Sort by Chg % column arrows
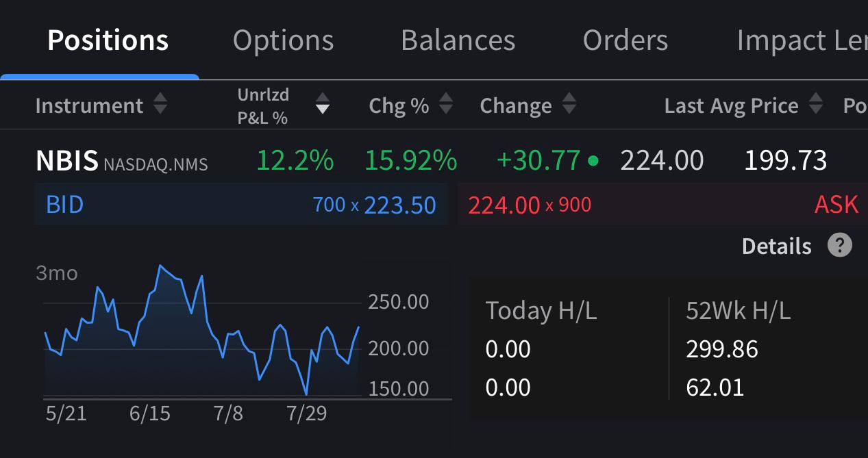 (446, 105)
